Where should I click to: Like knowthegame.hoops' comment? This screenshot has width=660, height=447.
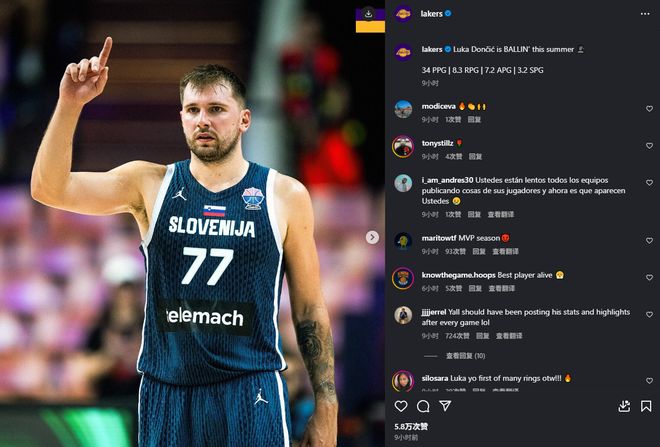(649, 277)
